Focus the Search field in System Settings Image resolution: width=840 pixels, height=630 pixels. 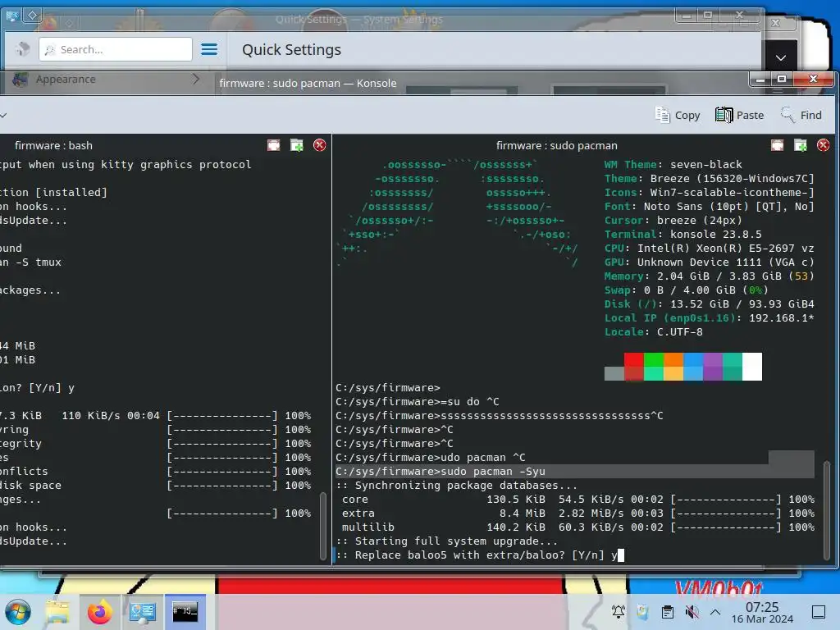point(115,49)
